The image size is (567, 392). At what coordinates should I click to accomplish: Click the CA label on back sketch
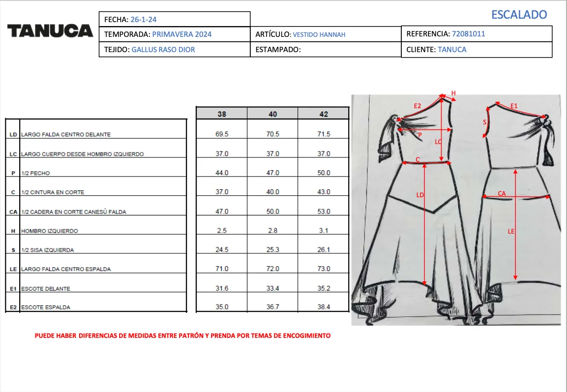[x=502, y=193]
